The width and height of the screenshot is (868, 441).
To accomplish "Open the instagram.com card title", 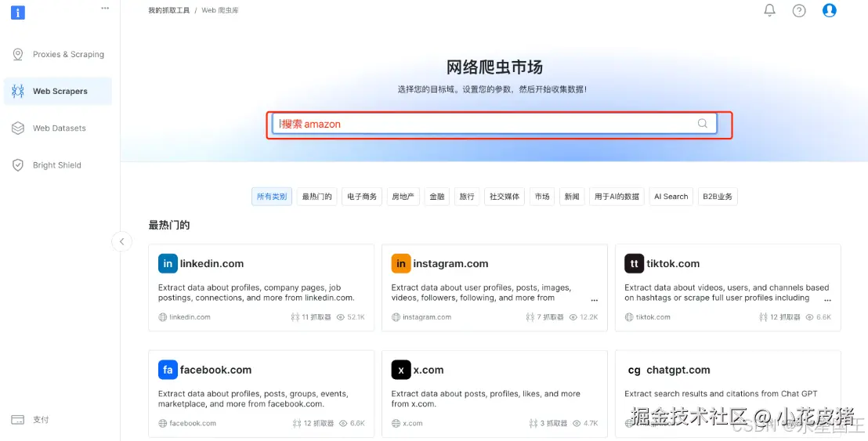I will point(450,263).
